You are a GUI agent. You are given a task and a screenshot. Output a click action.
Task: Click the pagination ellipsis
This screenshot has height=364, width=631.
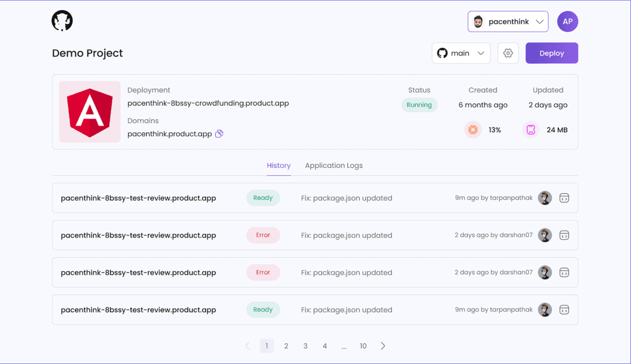coord(344,347)
